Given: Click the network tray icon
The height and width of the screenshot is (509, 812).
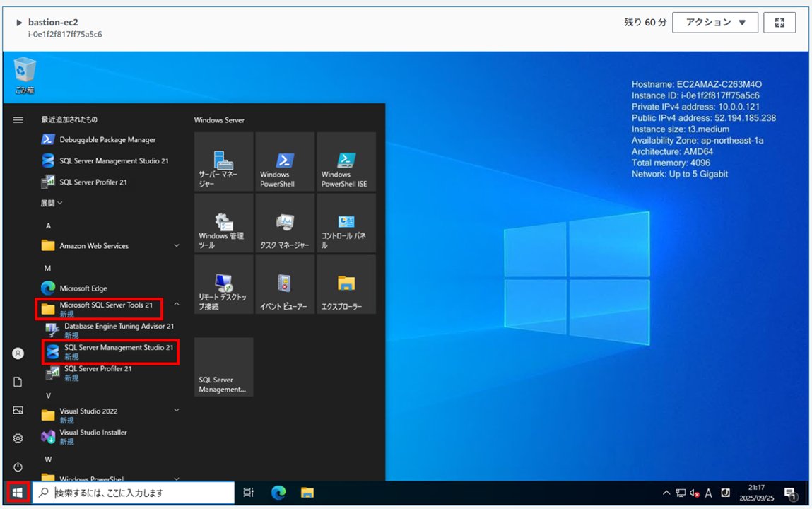Looking at the screenshot, I should (x=681, y=493).
